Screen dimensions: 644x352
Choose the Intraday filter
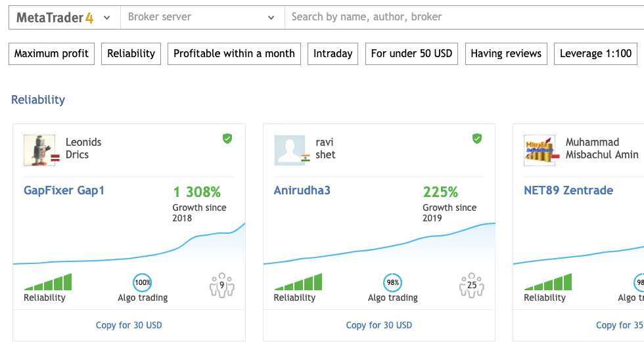coord(333,54)
